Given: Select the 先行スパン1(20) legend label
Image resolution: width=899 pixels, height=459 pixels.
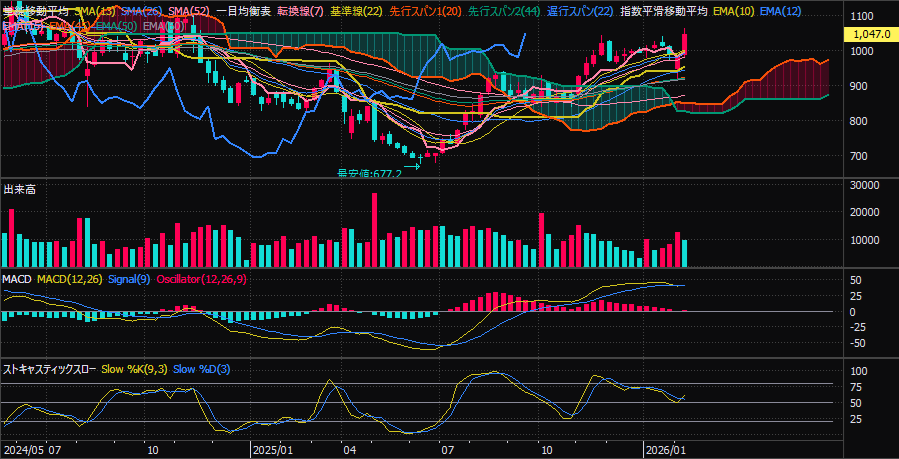Looking at the screenshot, I should [424, 10].
